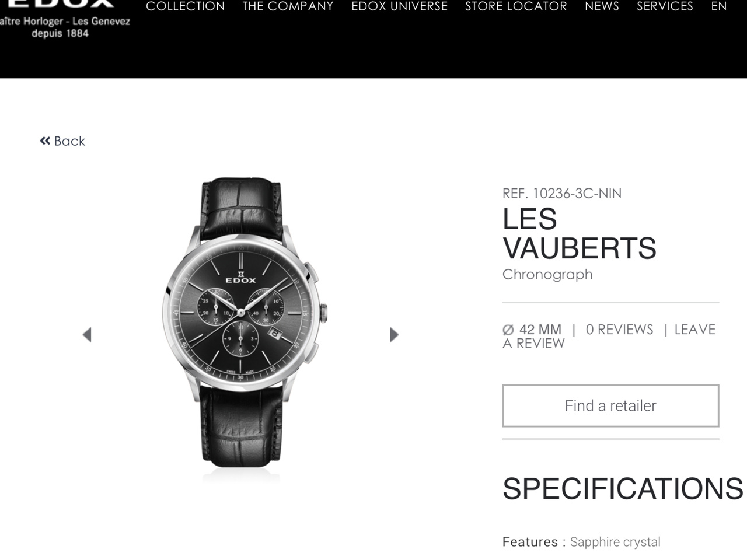Click the diameter symbol next to 42 MM

point(508,330)
